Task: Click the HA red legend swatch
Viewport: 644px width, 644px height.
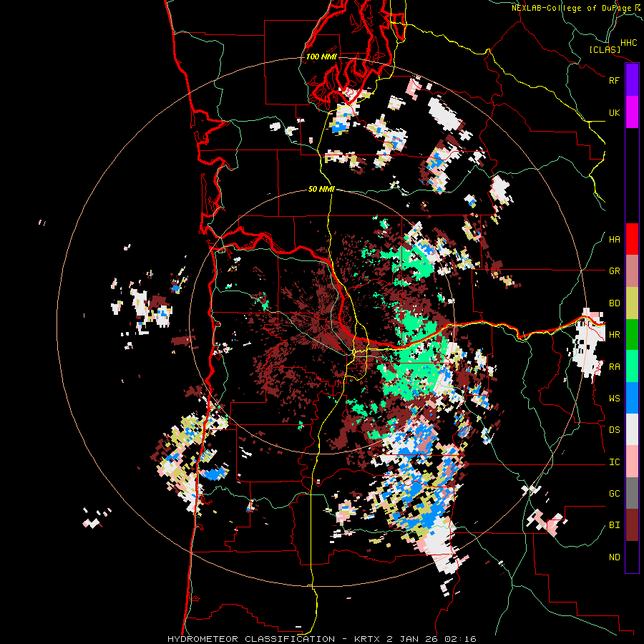Action: point(632,239)
